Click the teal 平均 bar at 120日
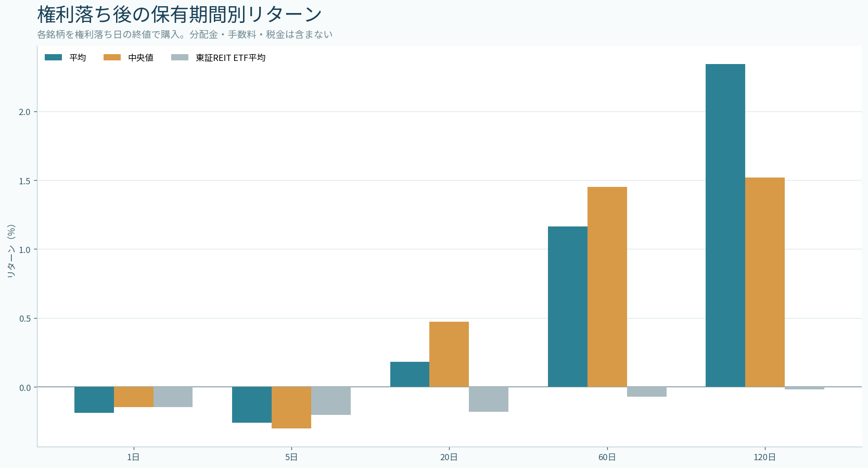Image resolution: width=868 pixels, height=468 pixels. click(725, 225)
